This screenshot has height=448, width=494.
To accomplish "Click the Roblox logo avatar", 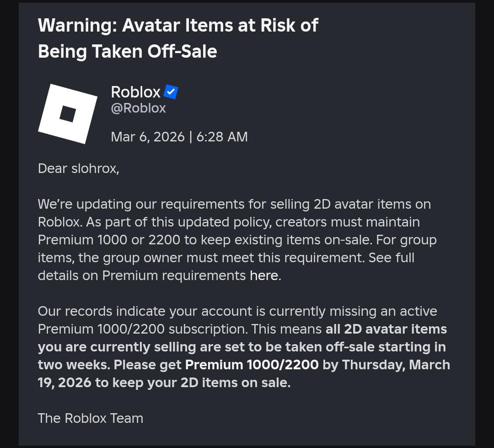I will click(x=68, y=114).
